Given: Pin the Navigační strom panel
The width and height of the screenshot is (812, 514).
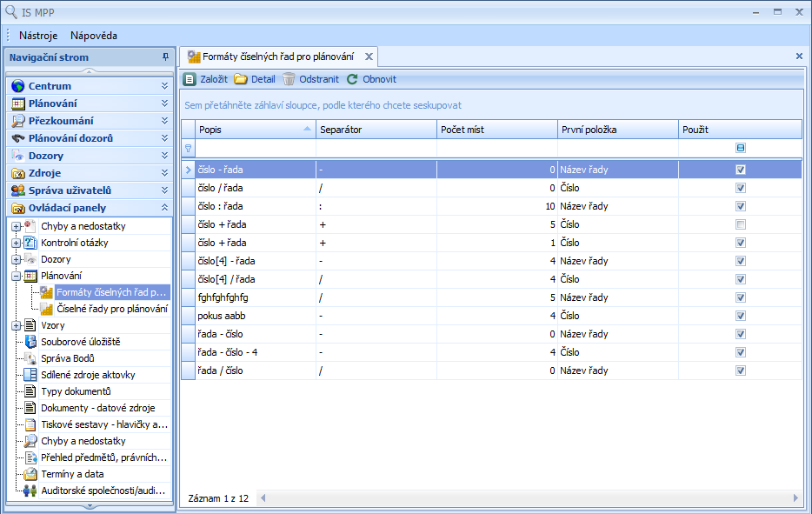Looking at the screenshot, I should pos(165,57).
